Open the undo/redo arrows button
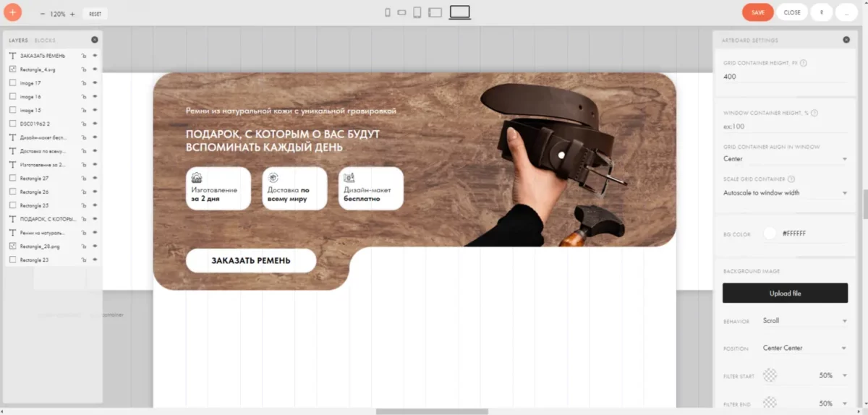This screenshot has width=868, height=415. 822,12
